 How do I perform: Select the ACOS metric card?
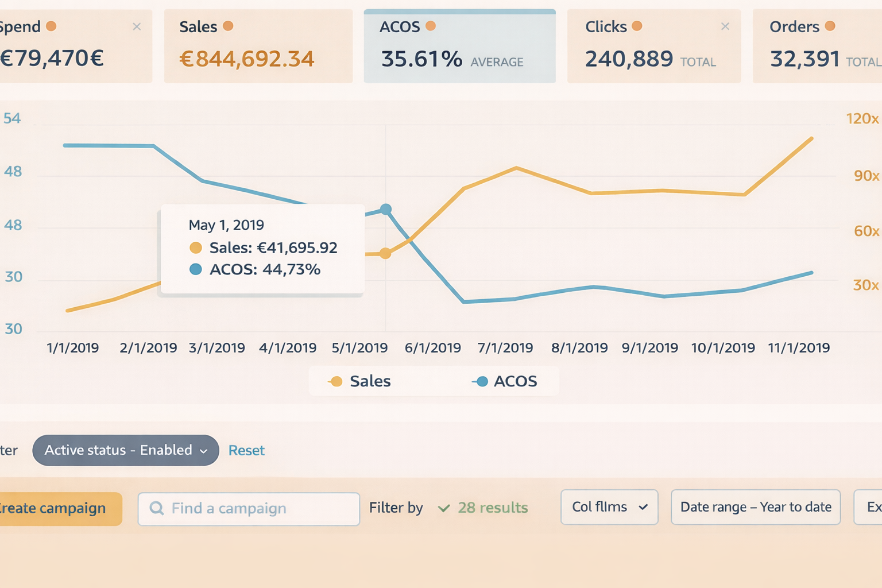[x=459, y=47]
